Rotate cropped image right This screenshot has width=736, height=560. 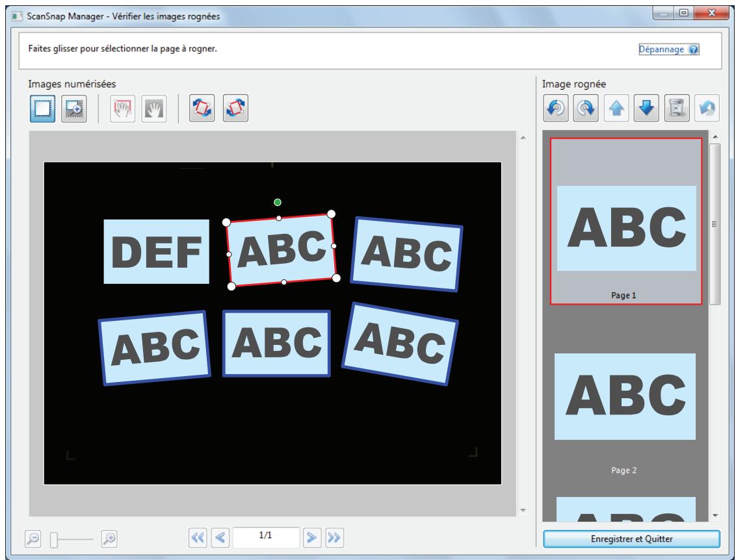click(586, 108)
